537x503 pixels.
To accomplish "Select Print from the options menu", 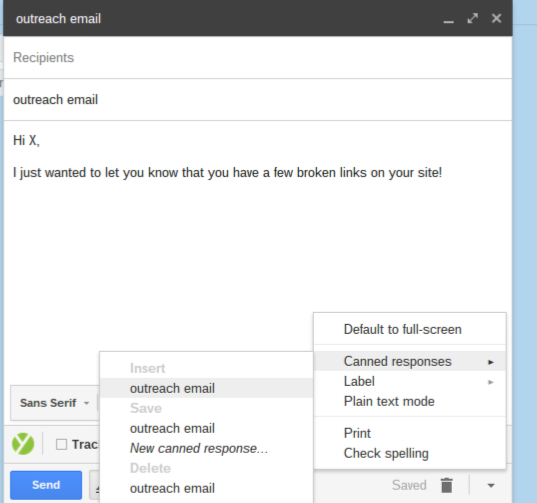I will [x=410, y=433].
